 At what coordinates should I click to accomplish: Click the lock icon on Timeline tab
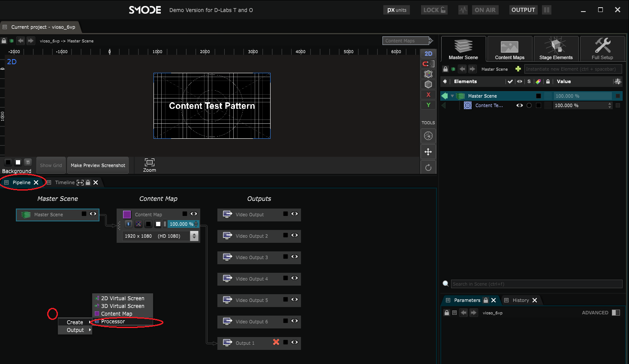(88, 182)
